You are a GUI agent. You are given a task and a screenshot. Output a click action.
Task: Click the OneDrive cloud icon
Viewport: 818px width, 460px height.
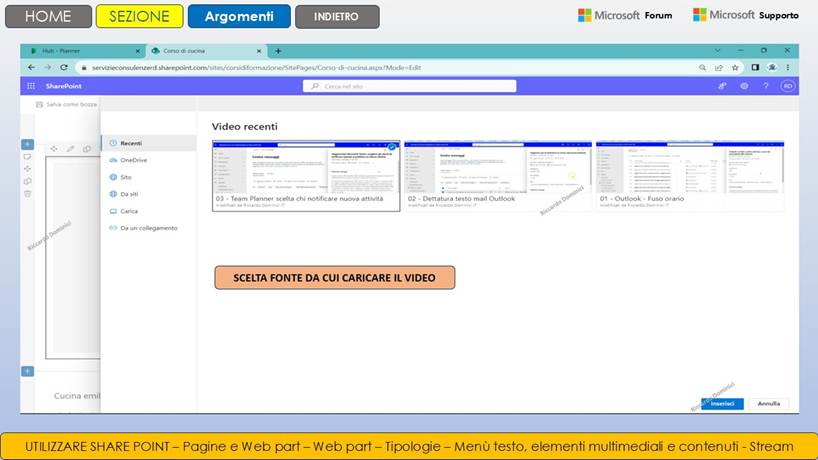pyautogui.click(x=113, y=160)
